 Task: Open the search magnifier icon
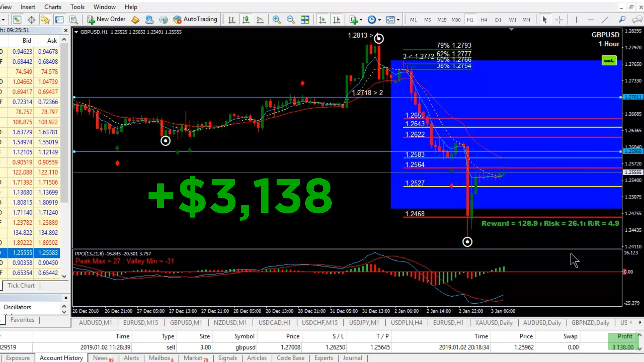click(x=622, y=20)
